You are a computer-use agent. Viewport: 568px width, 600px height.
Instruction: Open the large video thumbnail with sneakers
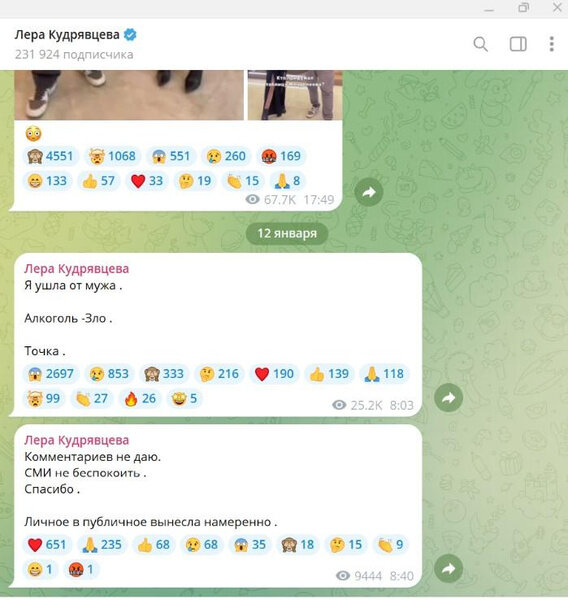coord(129,95)
